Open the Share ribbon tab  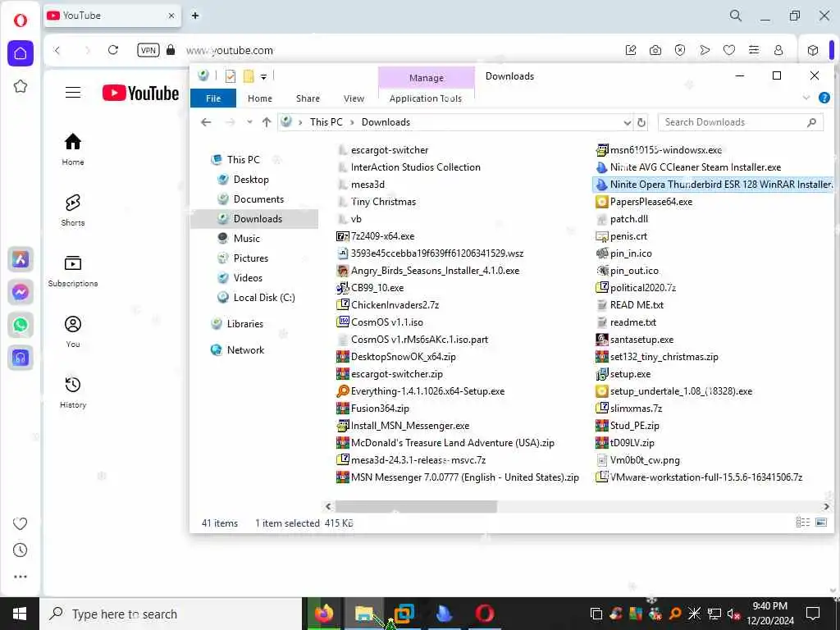coord(308,98)
